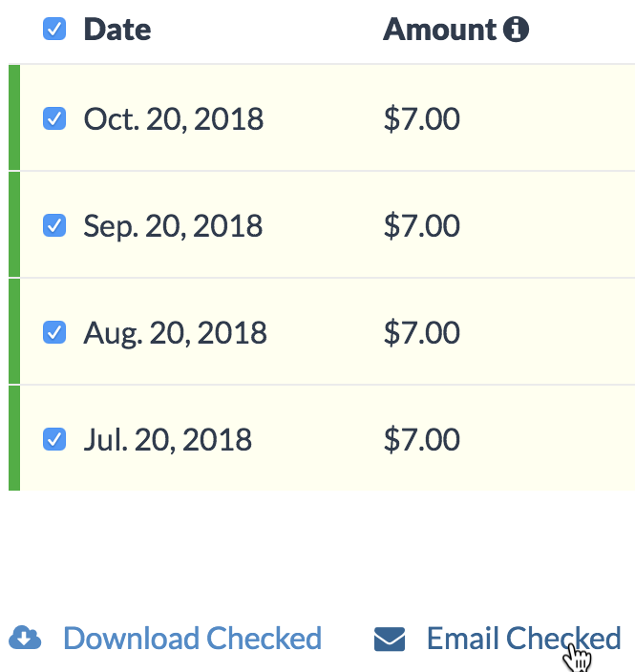This screenshot has width=635, height=672.
Task: Click the Email Checked link
Action: [523, 638]
